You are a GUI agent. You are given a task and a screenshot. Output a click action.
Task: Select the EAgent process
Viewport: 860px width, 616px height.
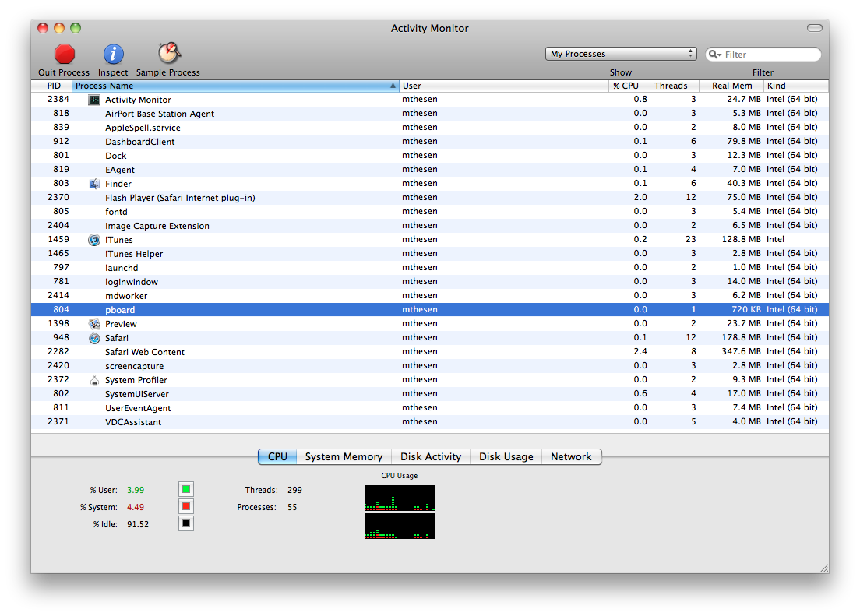(x=430, y=170)
